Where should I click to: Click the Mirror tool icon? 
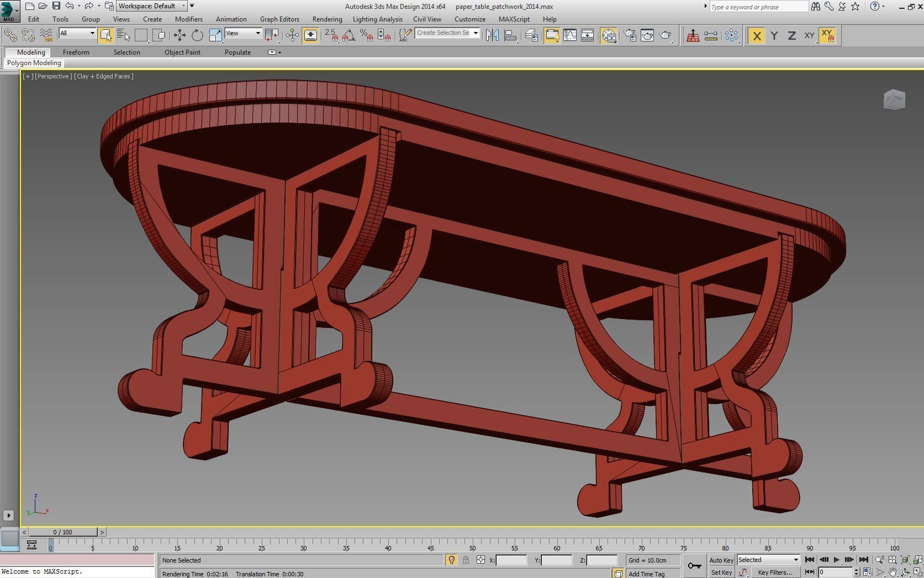[x=492, y=35]
